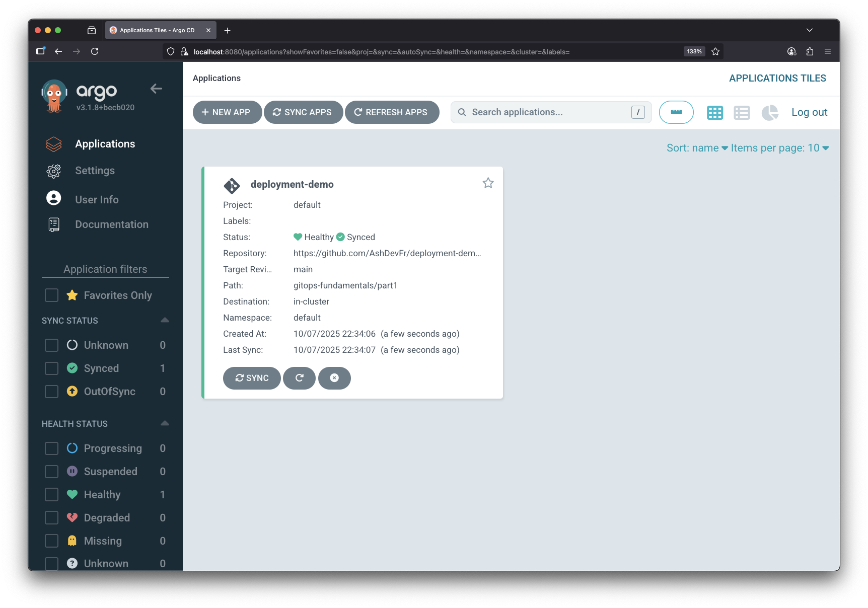Screen dimensions: 868x608
Task: Click the SYNC APPS button
Action: pyautogui.click(x=303, y=112)
